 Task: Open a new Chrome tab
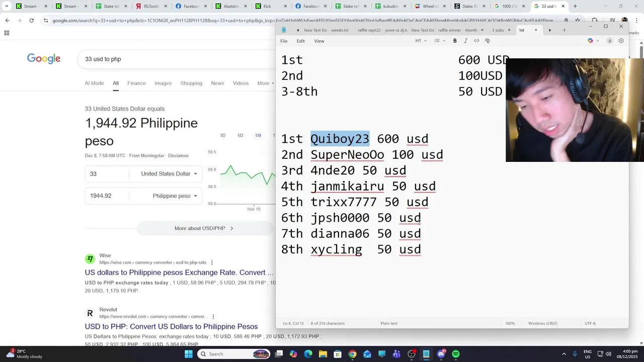pyautogui.click(x=575, y=7)
